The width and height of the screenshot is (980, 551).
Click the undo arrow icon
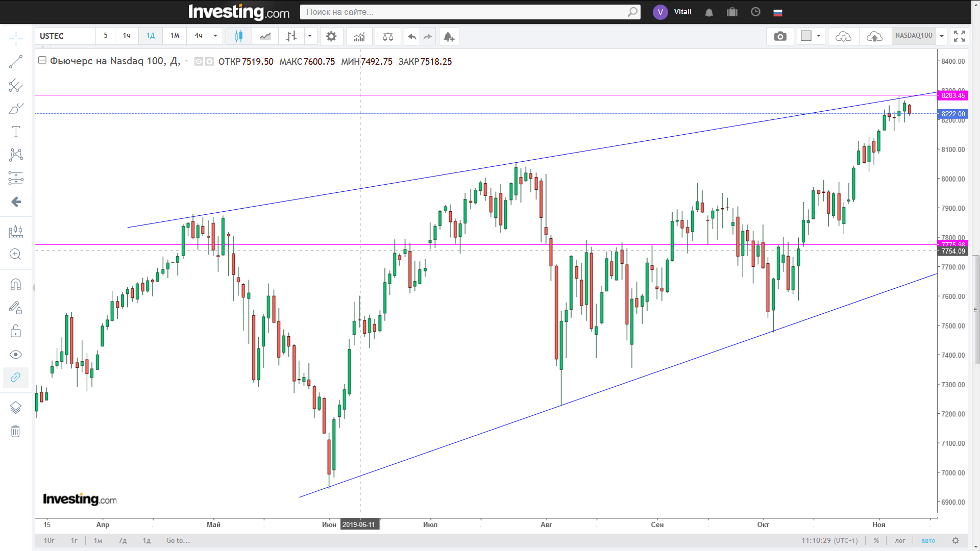click(411, 36)
